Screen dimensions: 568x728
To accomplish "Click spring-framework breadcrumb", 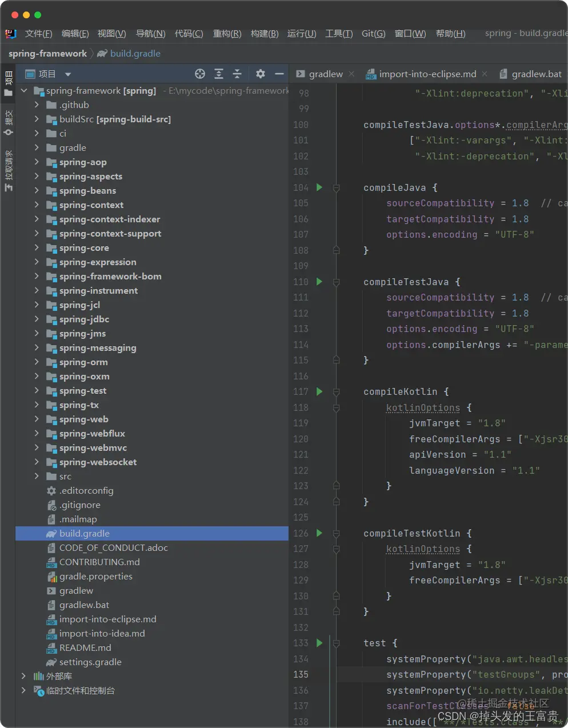I will (x=47, y=53).
